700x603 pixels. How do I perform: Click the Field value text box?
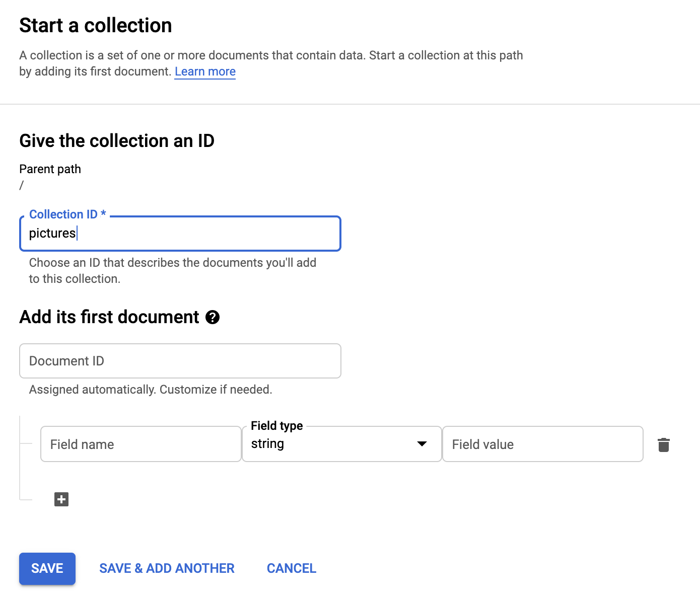(x=542, y=444)
